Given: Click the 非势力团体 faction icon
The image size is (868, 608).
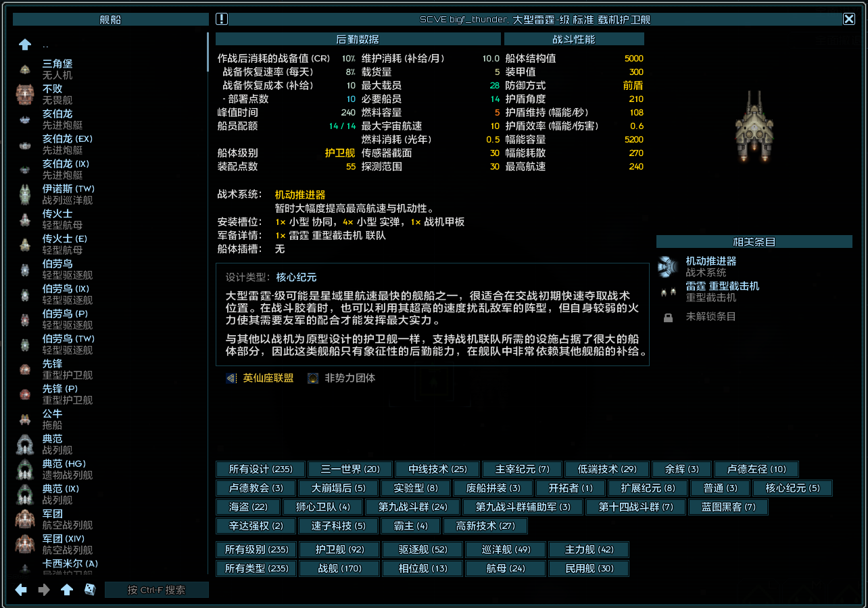Looking at the screenshot, I should pos(313,378).
